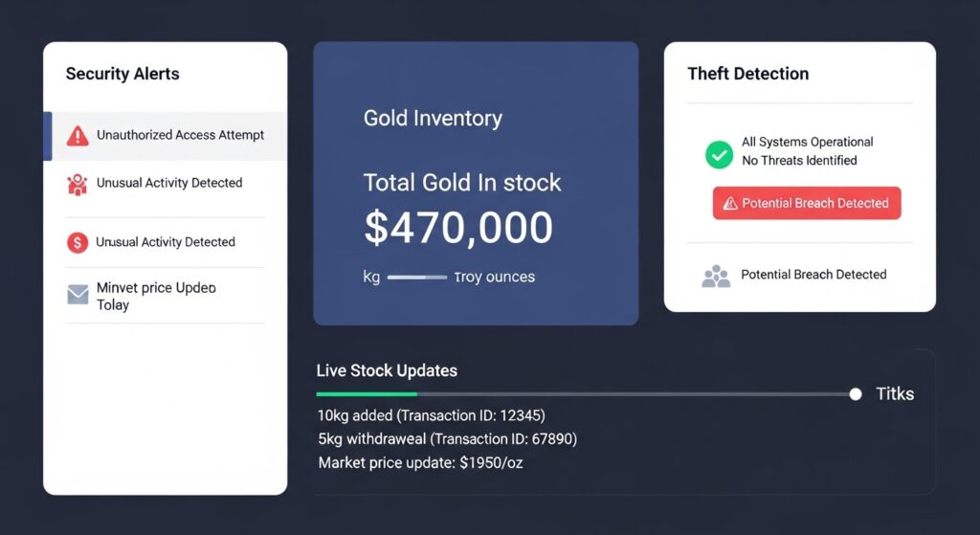Click the green checkmark status icon

[x=719, y=153]
